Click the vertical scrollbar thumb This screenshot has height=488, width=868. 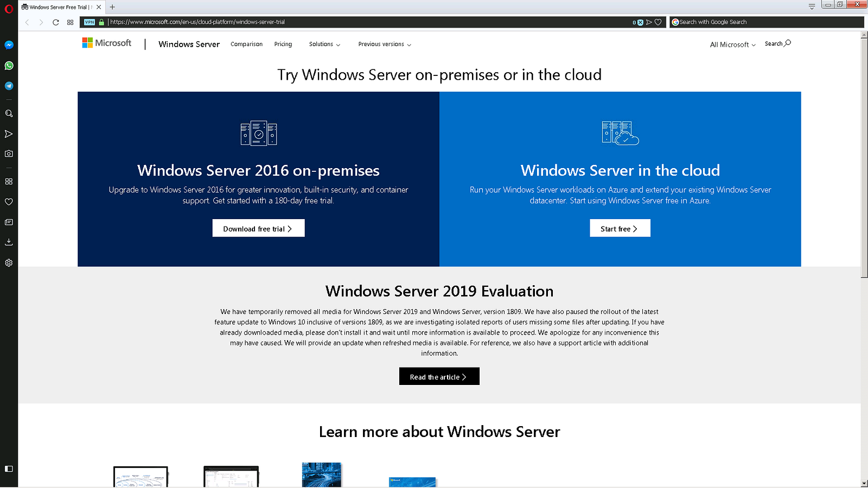pyautogui.click(x=864, y=158)
